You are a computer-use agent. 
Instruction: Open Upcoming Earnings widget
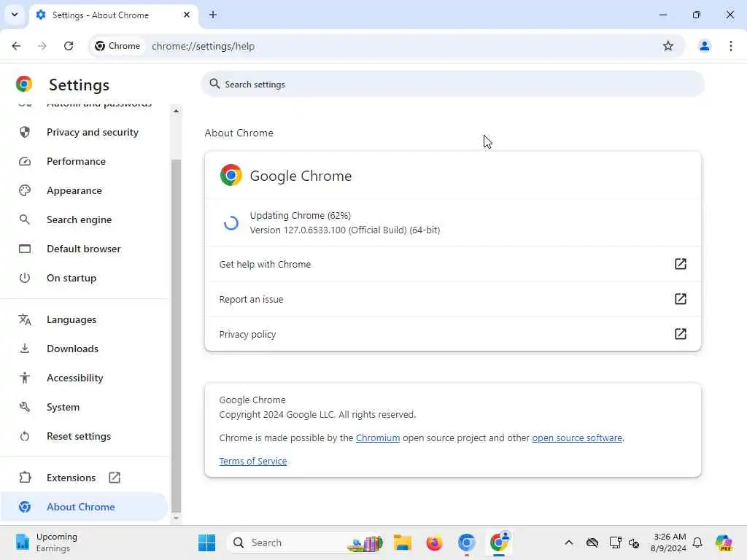47,542
